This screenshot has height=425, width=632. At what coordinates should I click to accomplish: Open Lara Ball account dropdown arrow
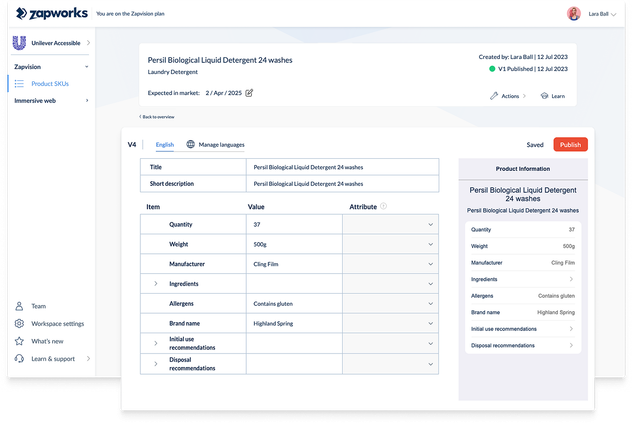coord(613,14)
